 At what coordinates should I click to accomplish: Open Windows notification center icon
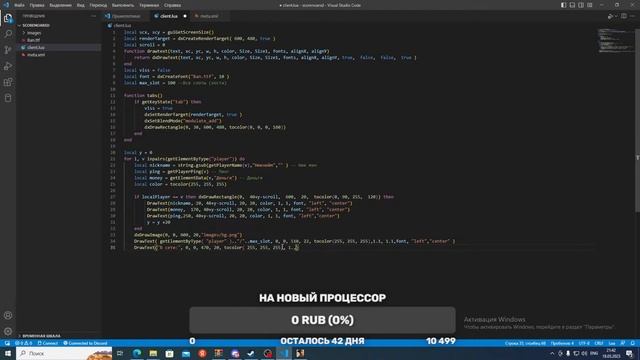coord(629,353)
